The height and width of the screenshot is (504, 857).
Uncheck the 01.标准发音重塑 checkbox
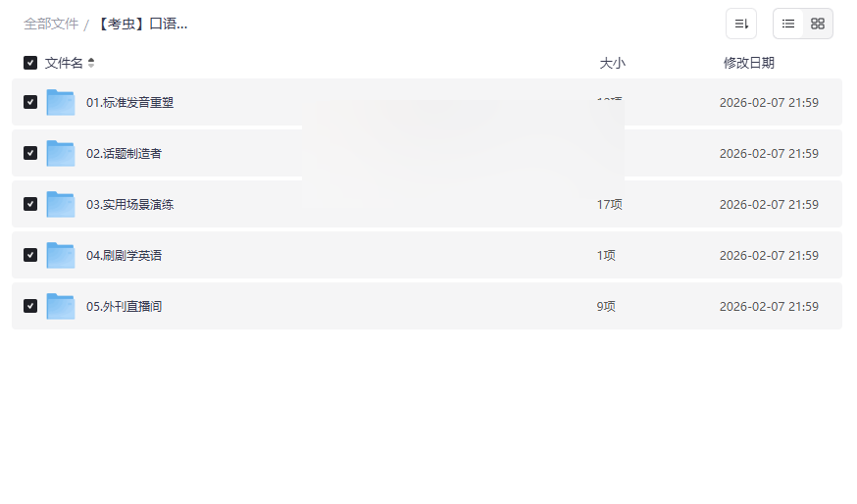click(x=30, y=102)
